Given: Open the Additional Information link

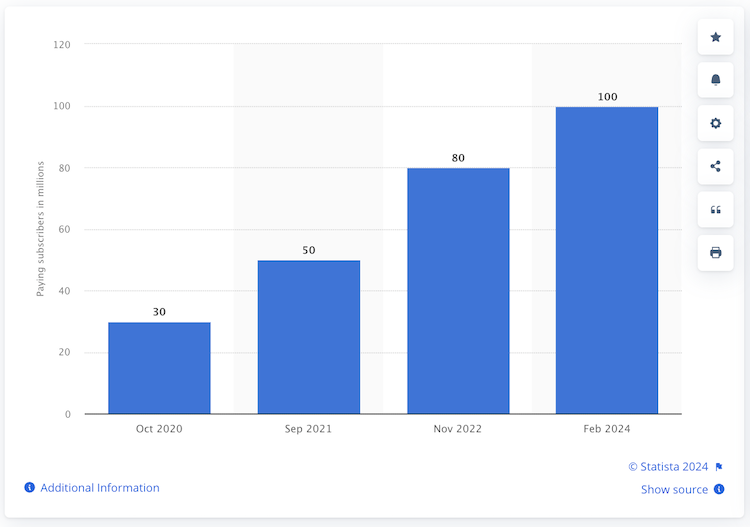Looking at the screenshot, I should coord(98,488).
